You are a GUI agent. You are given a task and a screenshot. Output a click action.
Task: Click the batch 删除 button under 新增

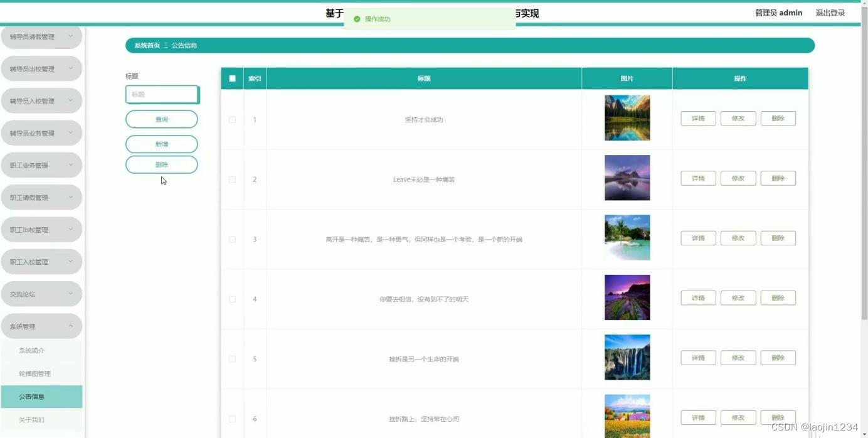click(x=162, y=164)
